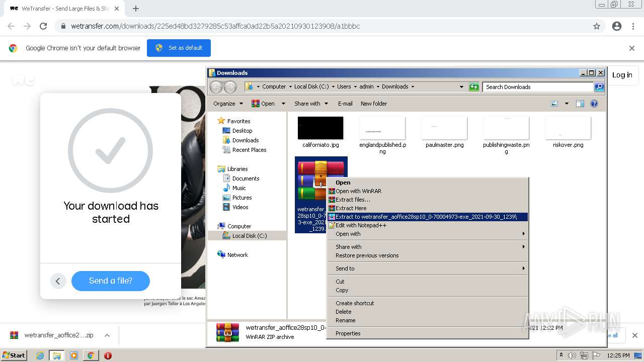Open the Windows Start menu
This screenshot has width=644, height=362.
[14, 355]
